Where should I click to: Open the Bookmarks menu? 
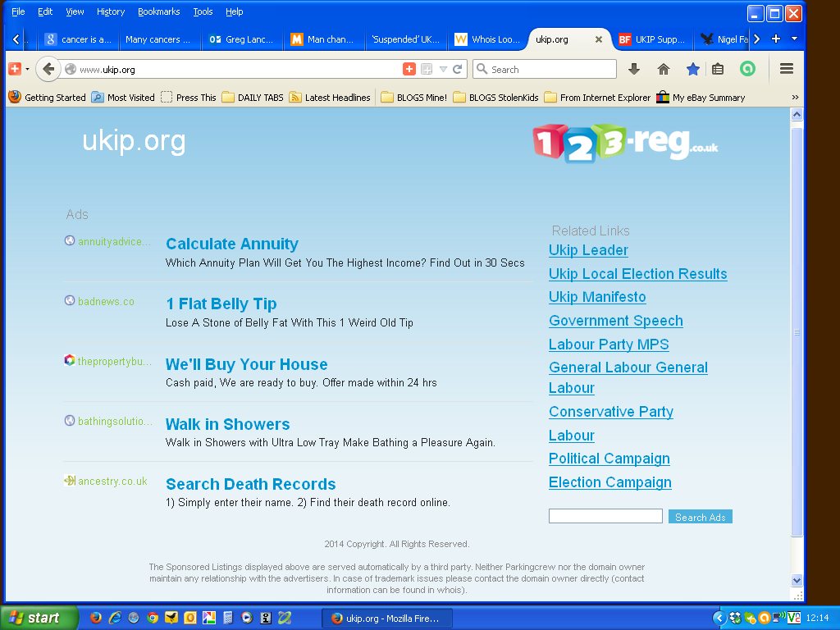click(160, 11)
